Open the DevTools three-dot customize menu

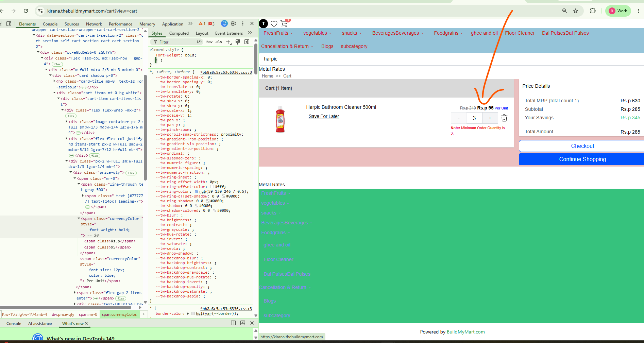[243, 23]
